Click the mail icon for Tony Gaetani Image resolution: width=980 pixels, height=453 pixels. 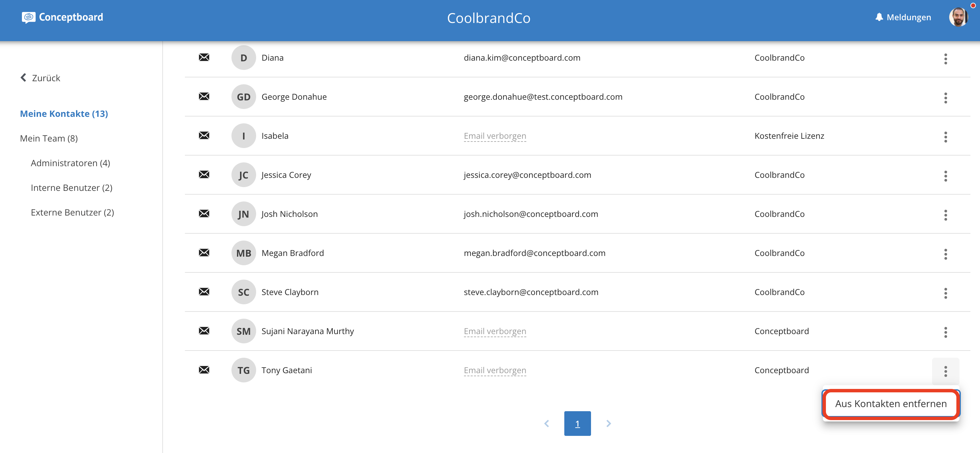coord(204,370)
